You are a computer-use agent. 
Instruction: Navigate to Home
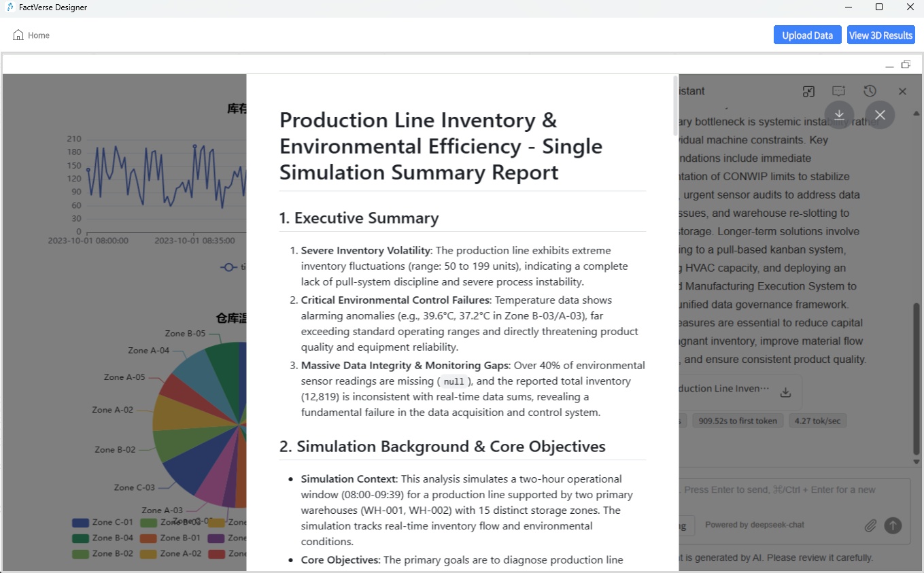click(31, 35)
